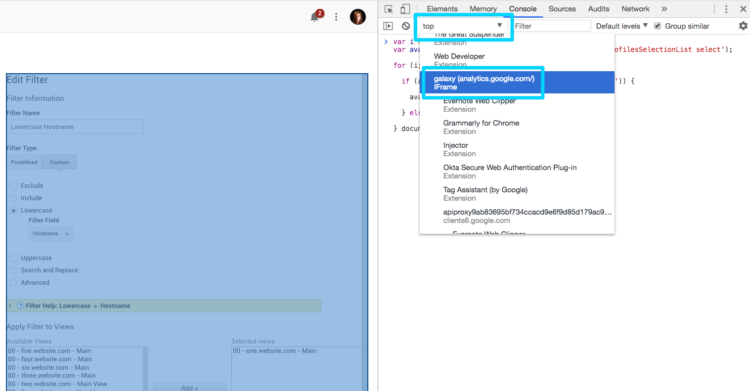Open the notifications bell icon
The width and height of the screenshot is (750, 391).
(x=315, y=17)
